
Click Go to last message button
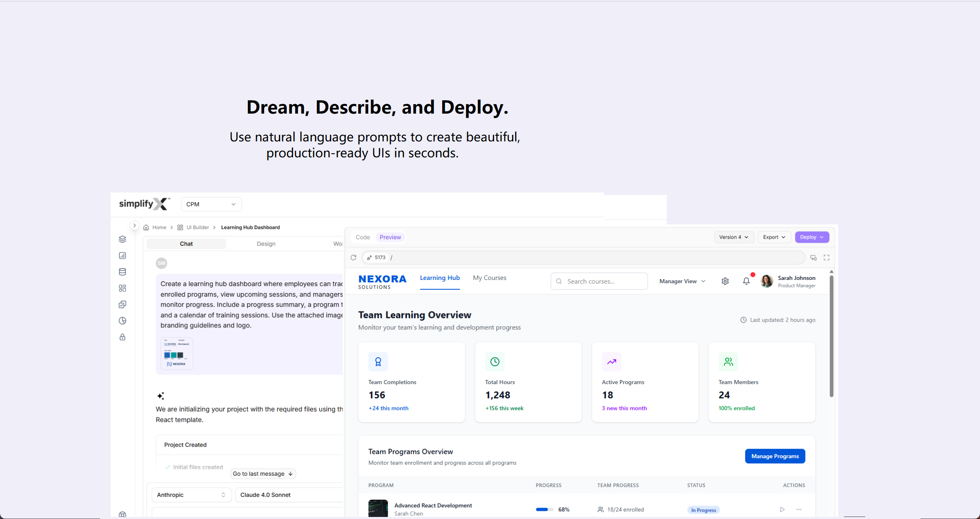click(263, 474)
